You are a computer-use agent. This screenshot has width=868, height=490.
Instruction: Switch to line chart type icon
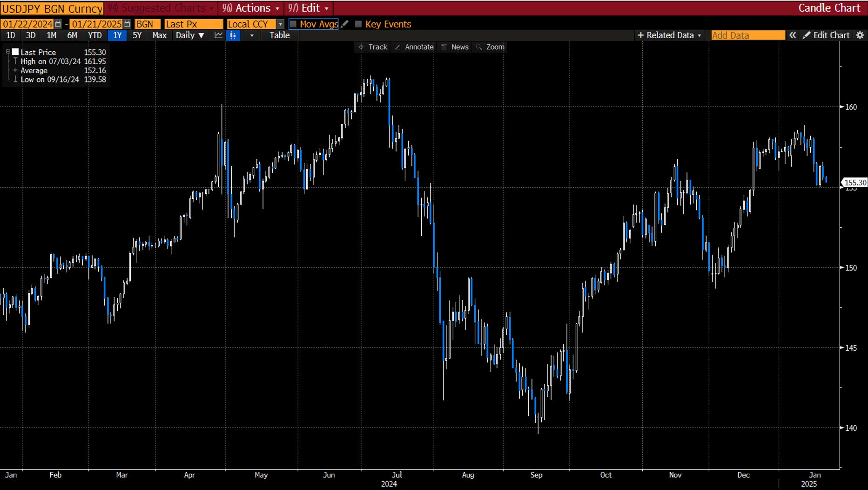pos(218,35)
